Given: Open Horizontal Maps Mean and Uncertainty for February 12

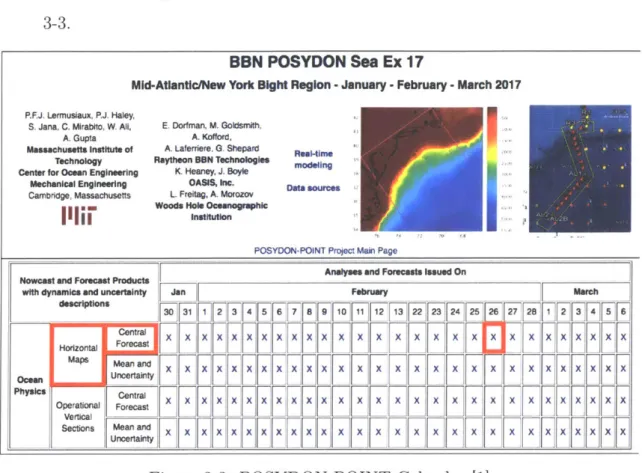Looking at the screenshot, I should point(379,369).
